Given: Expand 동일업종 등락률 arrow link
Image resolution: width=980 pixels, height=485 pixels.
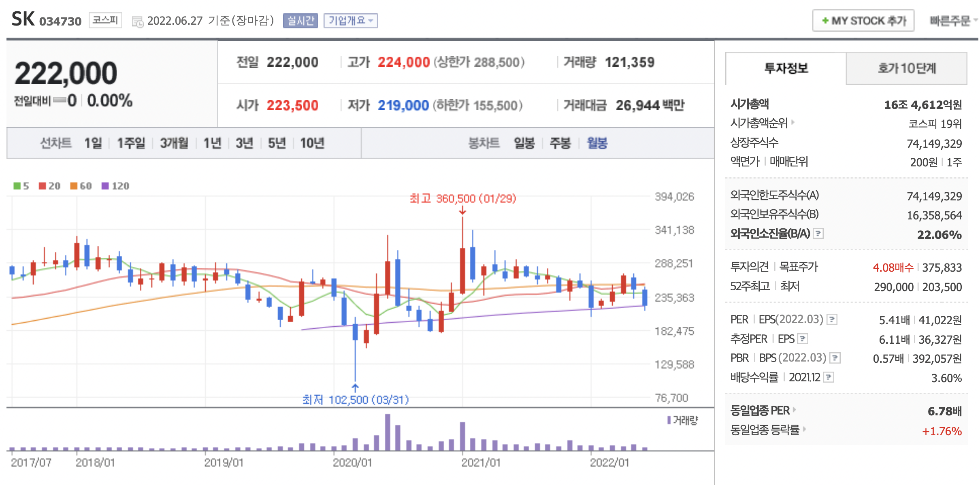Looking at the screenshot, I should pos(805,429).
